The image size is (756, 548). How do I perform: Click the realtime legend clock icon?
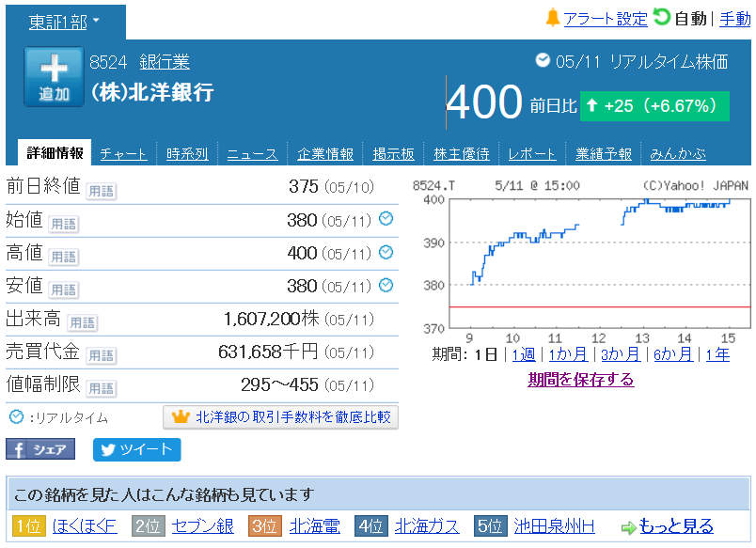16,417
